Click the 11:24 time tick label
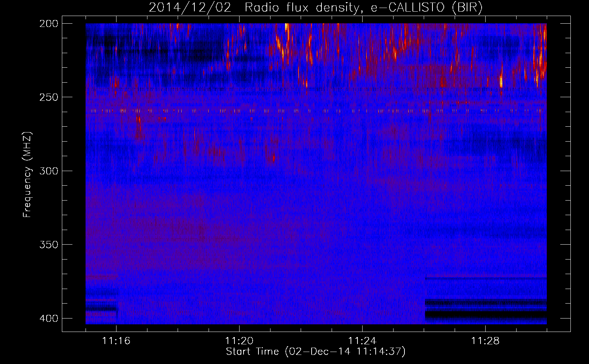 click(x=362, y=341)
